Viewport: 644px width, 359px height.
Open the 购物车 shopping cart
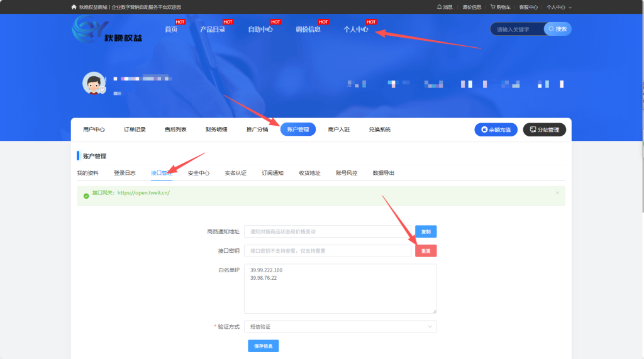[500, 7]
